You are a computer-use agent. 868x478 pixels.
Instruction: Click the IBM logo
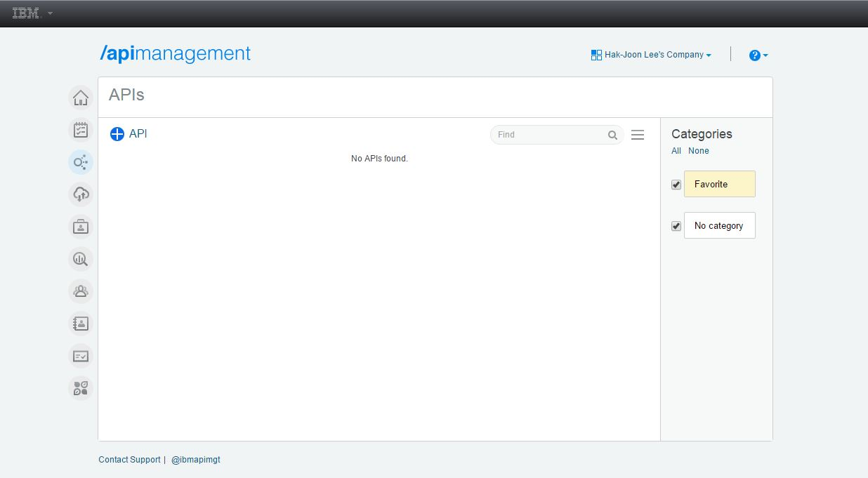[27, 13]
